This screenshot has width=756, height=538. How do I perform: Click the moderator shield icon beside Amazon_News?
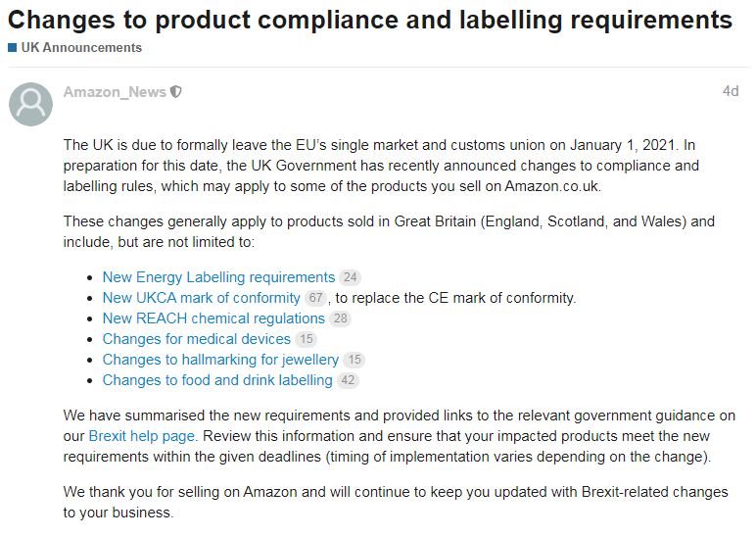[x=176, y=92]
